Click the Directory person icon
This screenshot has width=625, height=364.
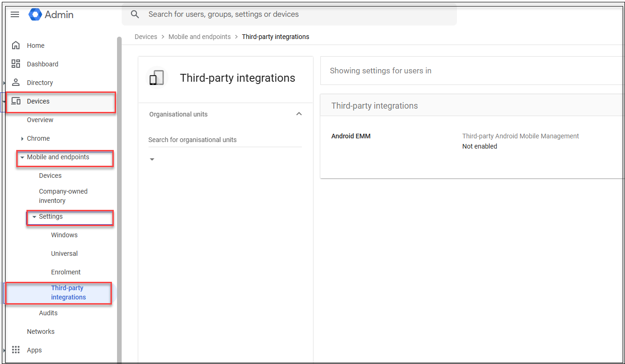[16, 83]
